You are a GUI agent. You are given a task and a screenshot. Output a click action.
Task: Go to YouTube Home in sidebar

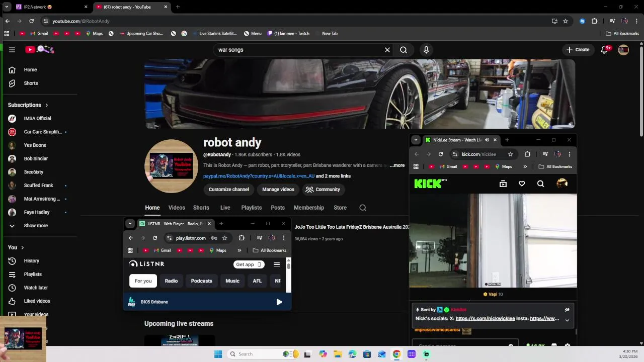point(30,70)
